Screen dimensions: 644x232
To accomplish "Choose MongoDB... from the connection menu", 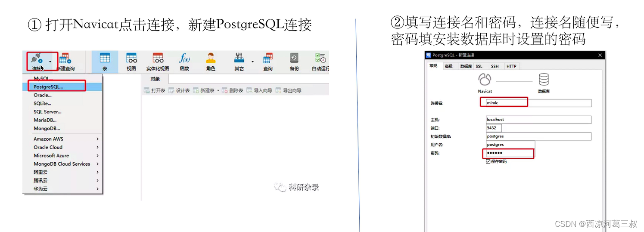I will [62, 128].
